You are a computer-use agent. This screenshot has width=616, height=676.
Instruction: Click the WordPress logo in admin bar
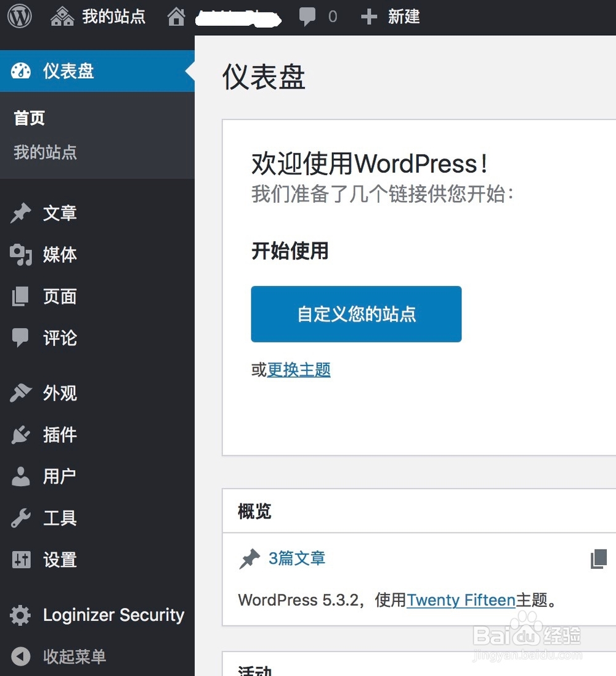point(19,16)
